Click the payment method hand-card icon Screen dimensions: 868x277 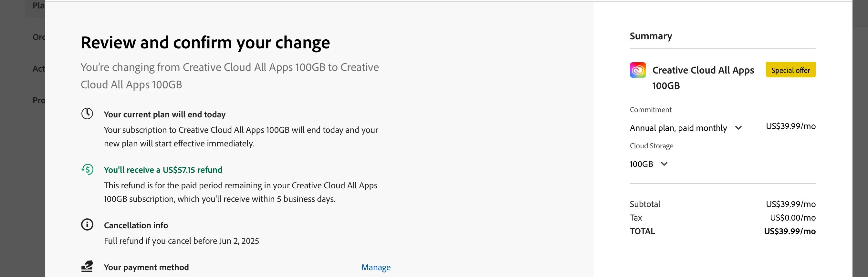pyautogui.click(x=87, y=267)
